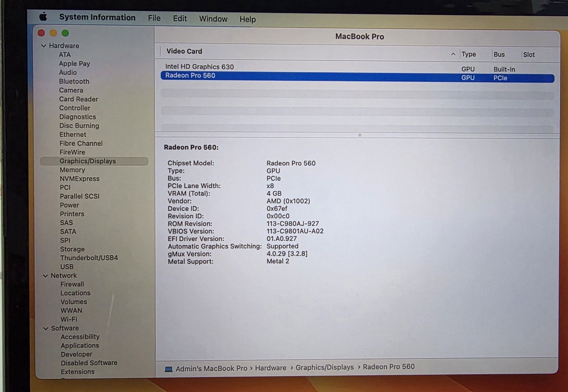Viewport: 568px width, 392px height.
Task: Select Card Reader in the sidebar
Action: point(79,99)
